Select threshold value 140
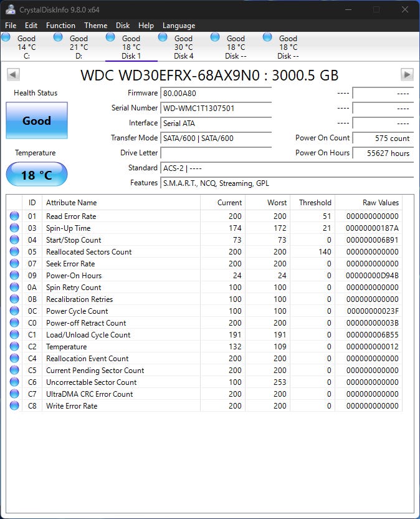Image resolution: width=420 pixels, height=519 pixels. click(325, 252)
